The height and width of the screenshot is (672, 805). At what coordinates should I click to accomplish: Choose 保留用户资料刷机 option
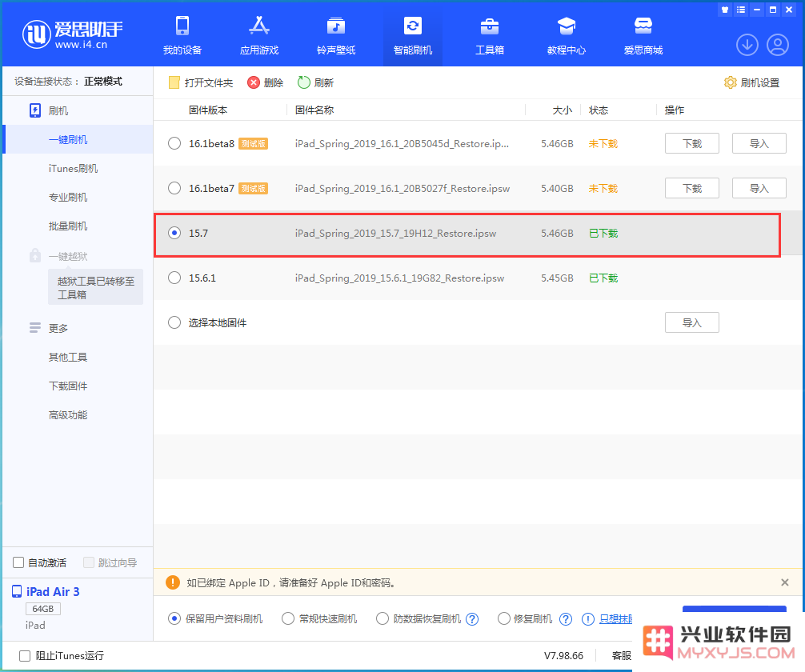174,618
